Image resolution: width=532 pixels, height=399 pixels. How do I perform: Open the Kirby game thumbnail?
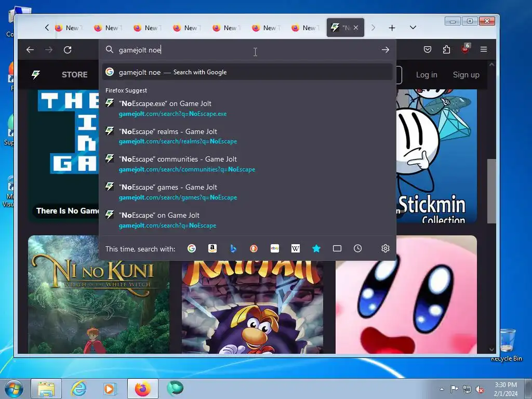tap(406, 295)
